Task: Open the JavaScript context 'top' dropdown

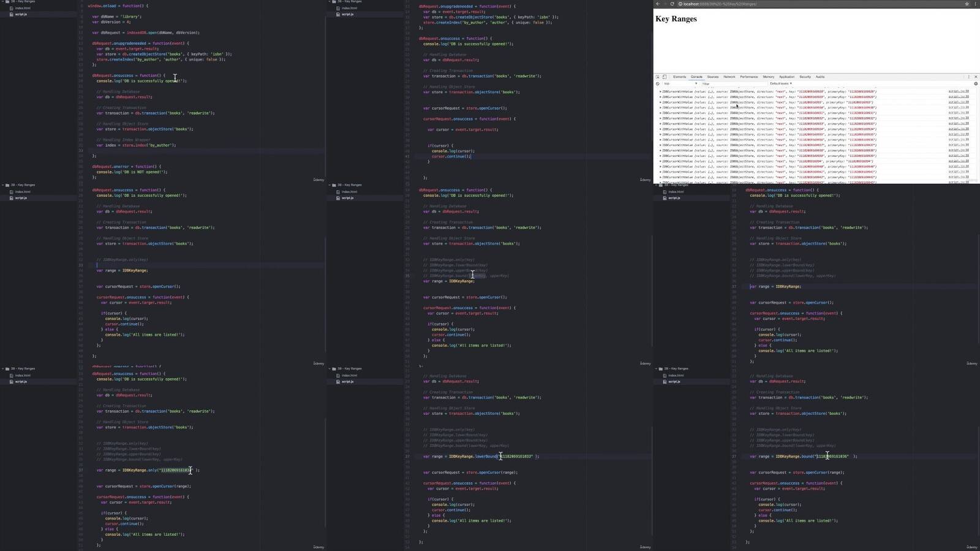Action: point(681,83)
